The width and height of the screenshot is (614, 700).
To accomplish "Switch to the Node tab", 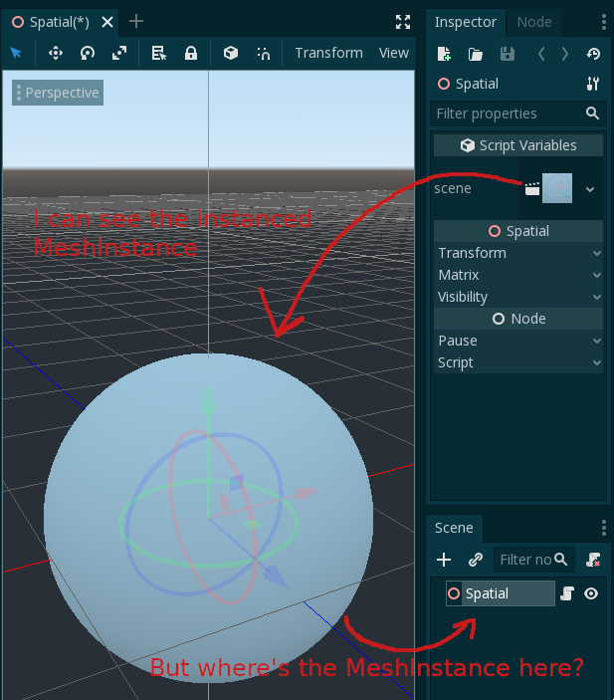I will [x=534, y=22].
